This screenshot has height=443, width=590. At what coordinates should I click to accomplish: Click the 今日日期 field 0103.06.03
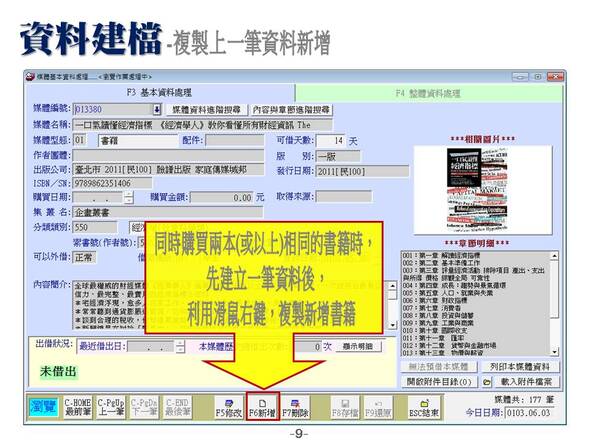pos(530,413)
